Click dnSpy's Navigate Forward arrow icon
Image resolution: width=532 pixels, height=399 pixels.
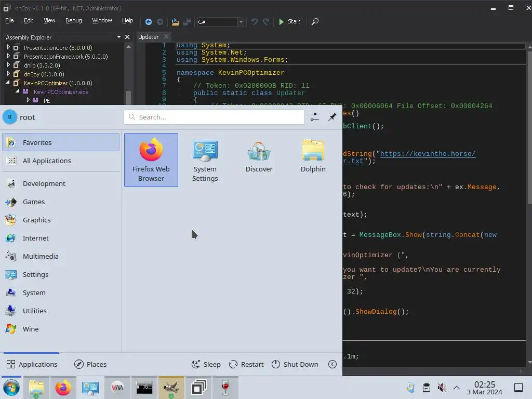[x=160, y=22]
